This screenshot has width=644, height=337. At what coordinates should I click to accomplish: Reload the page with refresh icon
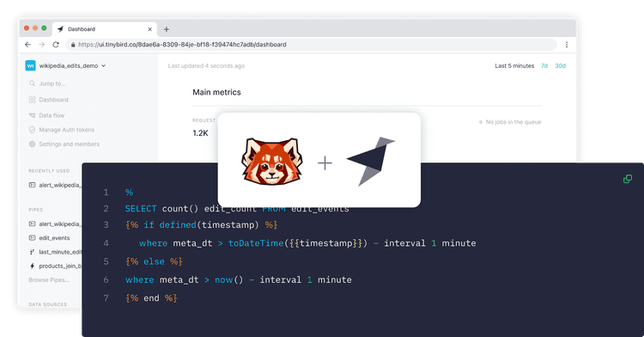(56, 45)
